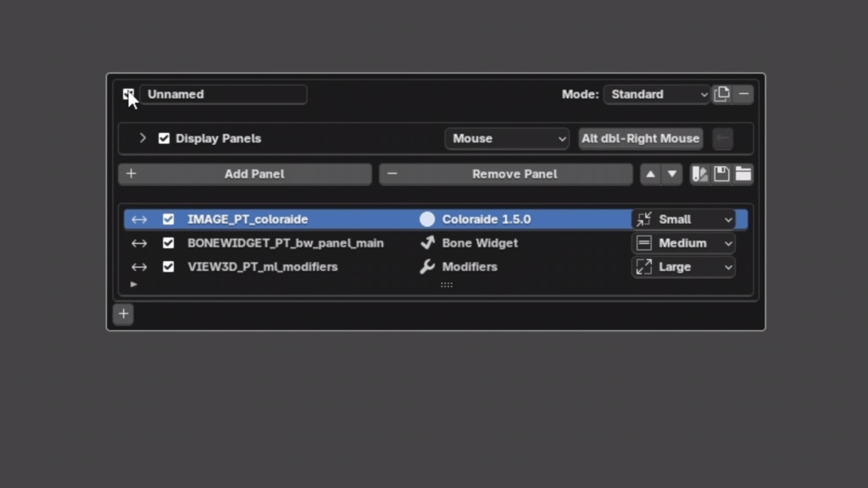Viewport: 868px width, 488px height.
Task: Click the duplicate icon next to Mode dropdown
Action: (722, 93)
